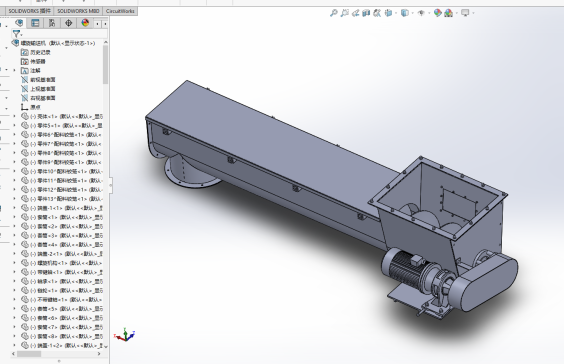The image size is (564, 364).
Task: Expand the Annotations (注解) folder
Action: tap(15, 70)
